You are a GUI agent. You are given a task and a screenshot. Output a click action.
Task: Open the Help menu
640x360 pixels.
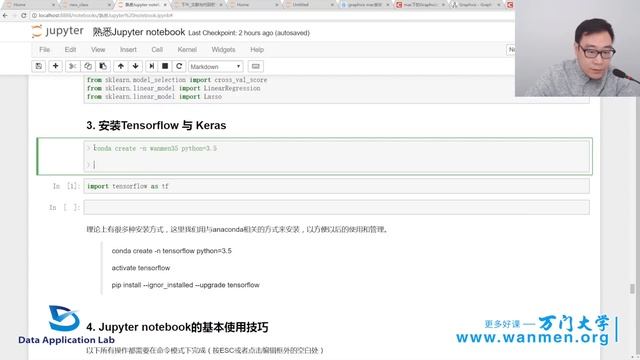[x=257, y=49]
